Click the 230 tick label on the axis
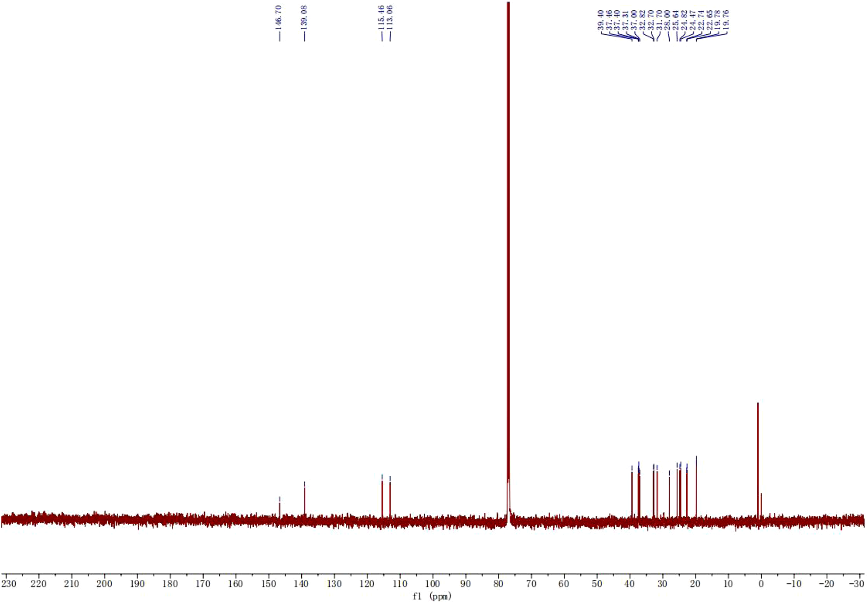Viewport: 868px width, 603px height. pyautogui.click(x=9, y=584)
